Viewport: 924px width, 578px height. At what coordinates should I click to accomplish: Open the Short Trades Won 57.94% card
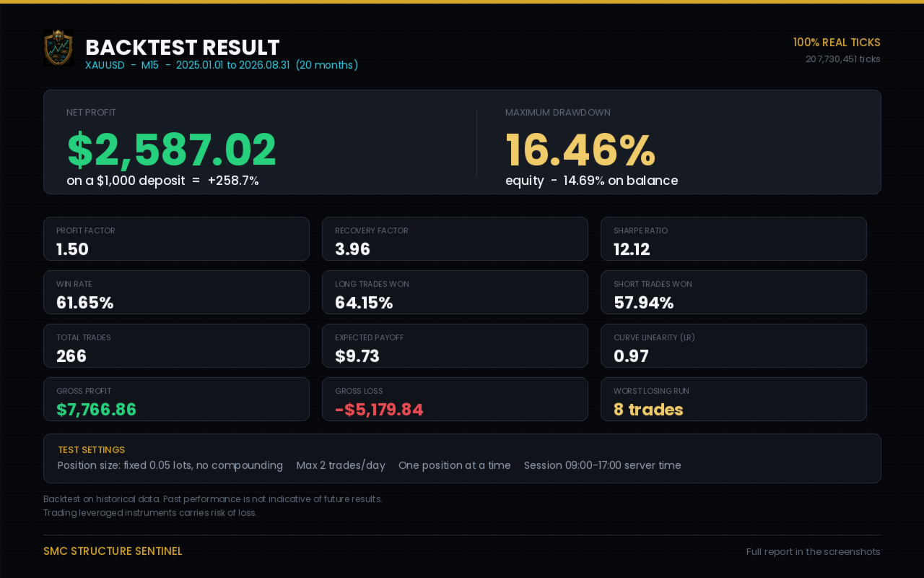coord(733,293)
